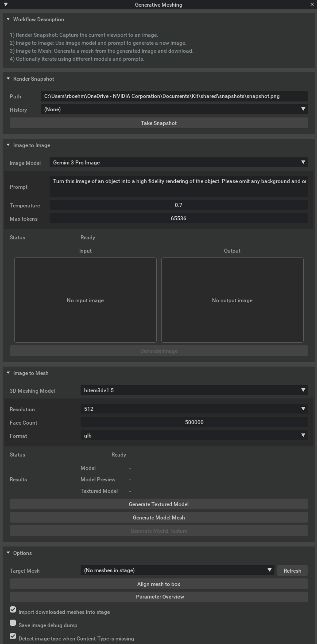317x644 pixels.
Task: Collapse the Workflow Description section
Action: pos(8,20)
